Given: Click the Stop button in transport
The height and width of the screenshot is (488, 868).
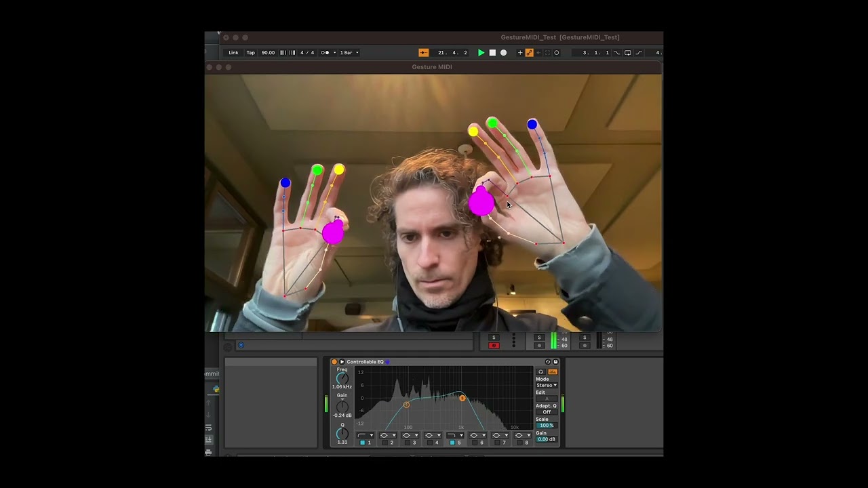Looking at the screenshot, I should pyautogui.click(x=492, y=53).
